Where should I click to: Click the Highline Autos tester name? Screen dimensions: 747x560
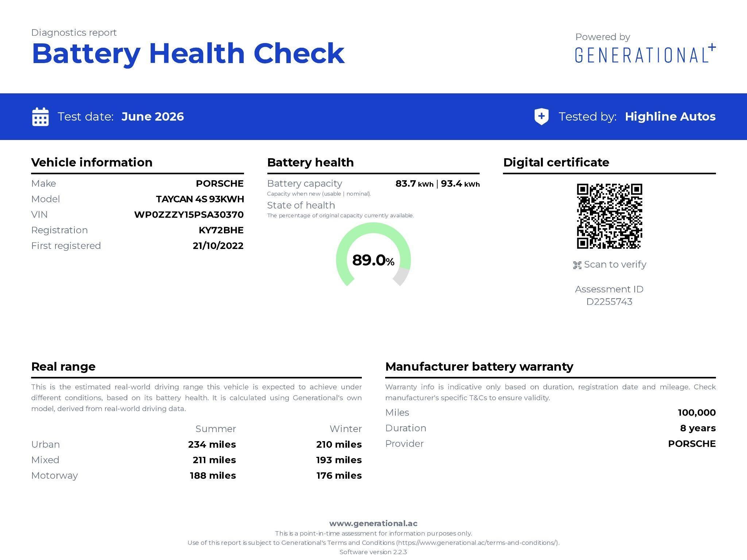click(670, 117)
